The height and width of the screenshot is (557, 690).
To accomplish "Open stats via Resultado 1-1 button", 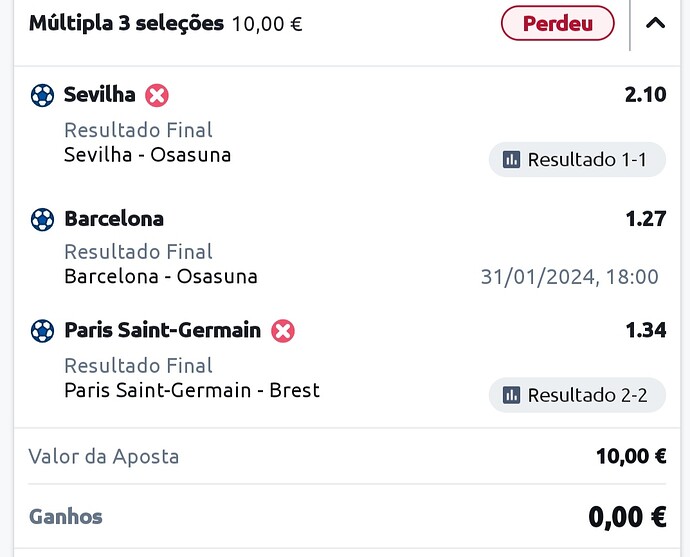I will coord(577,159).
